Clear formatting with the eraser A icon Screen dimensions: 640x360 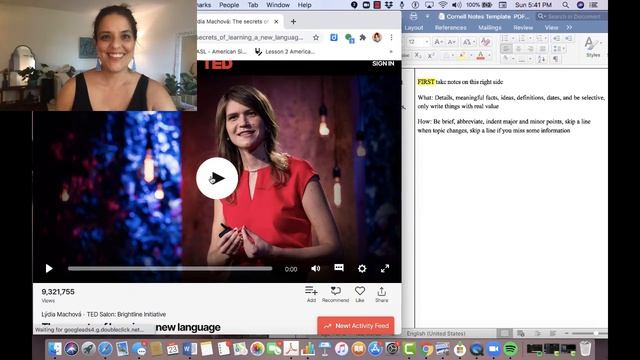tap(485, 42)
